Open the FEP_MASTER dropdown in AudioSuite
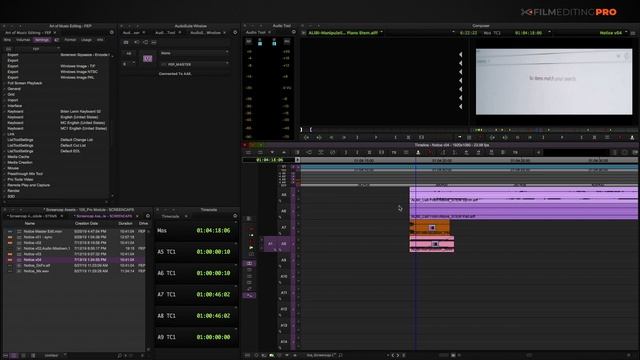 [x=196, y=64]
